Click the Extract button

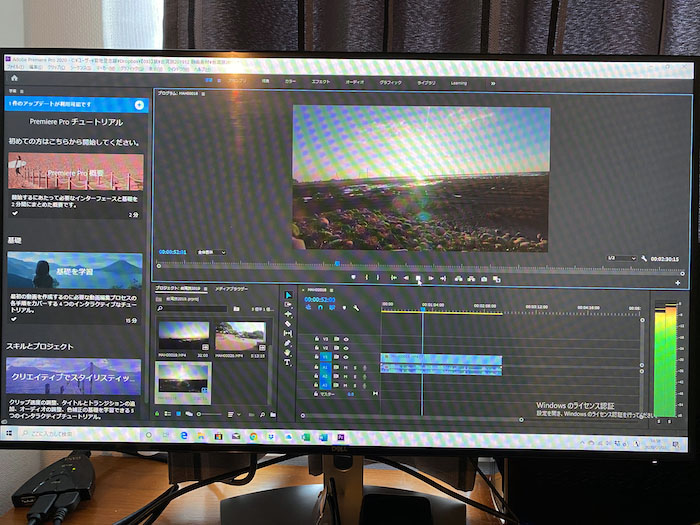pos(471,279)
